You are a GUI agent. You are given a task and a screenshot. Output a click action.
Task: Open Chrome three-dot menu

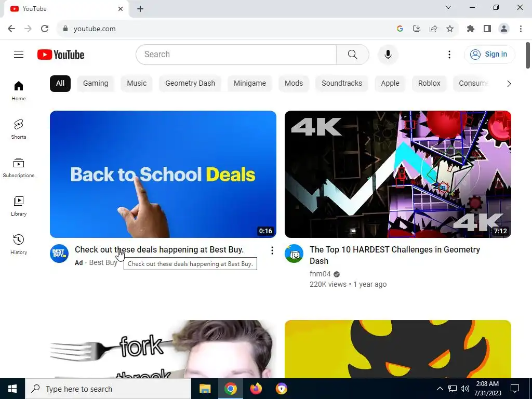(521, 29)
